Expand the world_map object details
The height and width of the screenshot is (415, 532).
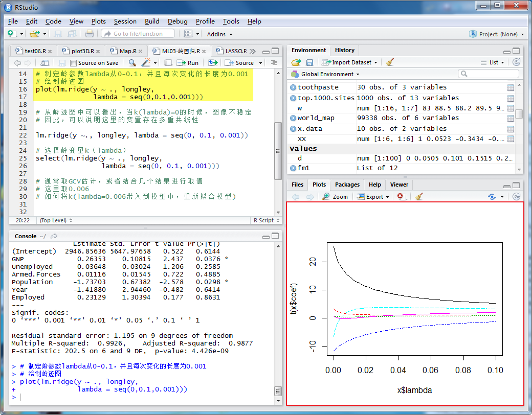click(293, 118)
